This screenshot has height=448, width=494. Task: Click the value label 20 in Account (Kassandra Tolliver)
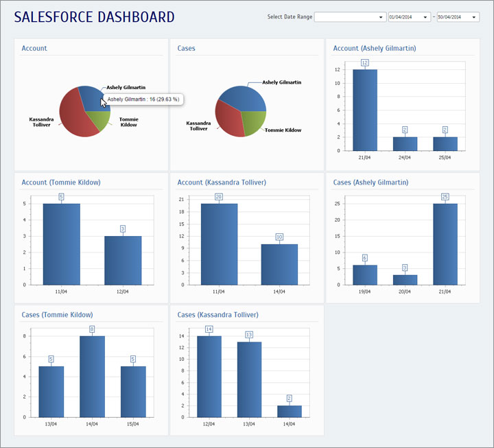coord(219,197)
